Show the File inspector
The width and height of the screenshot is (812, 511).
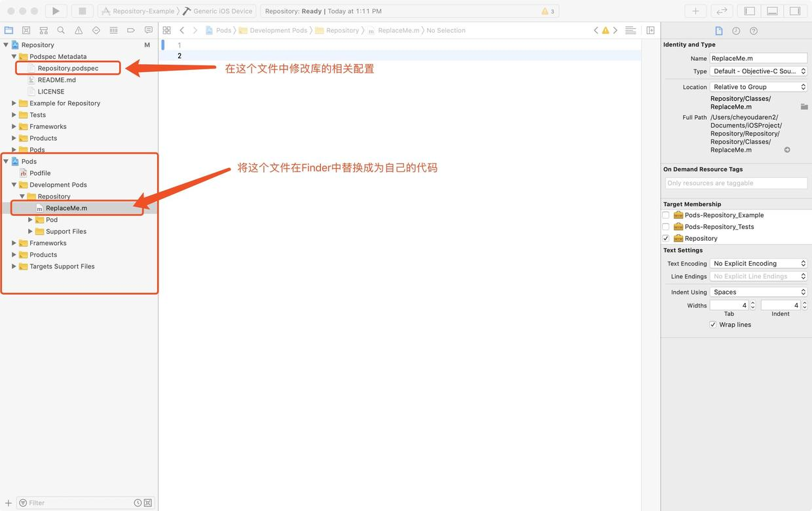(718, 29)
